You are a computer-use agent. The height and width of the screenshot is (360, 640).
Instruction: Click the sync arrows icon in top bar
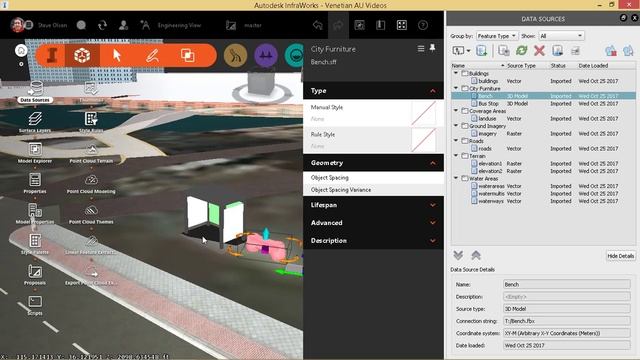click(x=102, y=25)
